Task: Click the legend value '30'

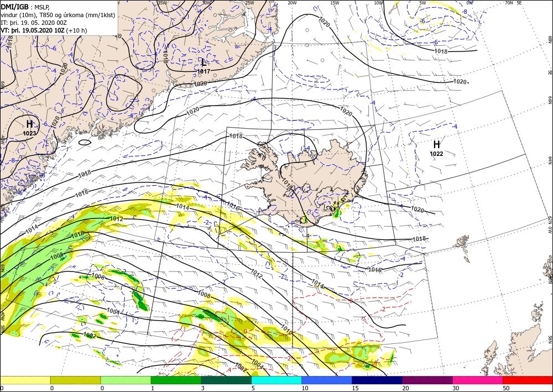Action: click(456, 388)
